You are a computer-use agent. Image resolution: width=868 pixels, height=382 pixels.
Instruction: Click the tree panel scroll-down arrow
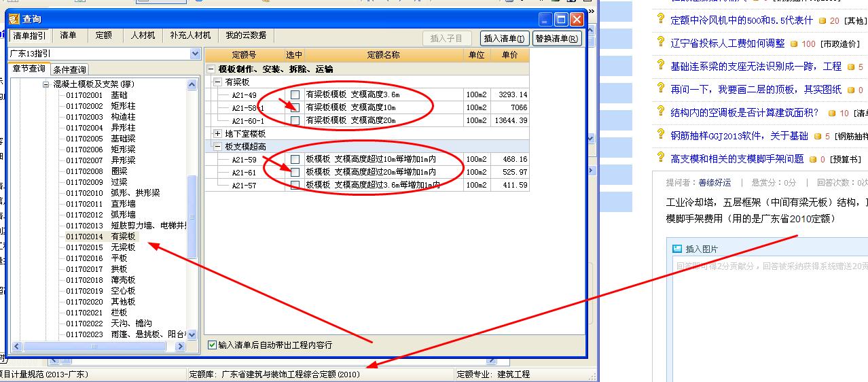192,334
